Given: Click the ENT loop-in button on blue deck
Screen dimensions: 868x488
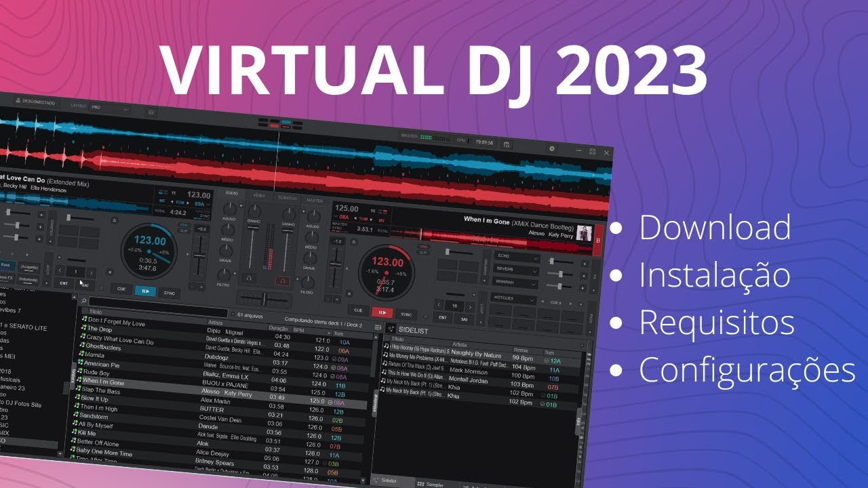Looking at the screenshot, I should point(64,283).
